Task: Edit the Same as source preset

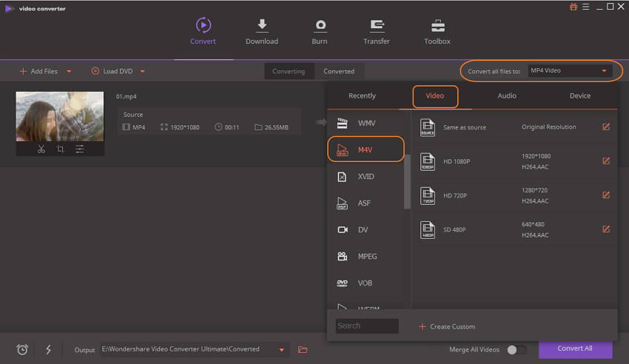Action: click(x=606, y=127)
